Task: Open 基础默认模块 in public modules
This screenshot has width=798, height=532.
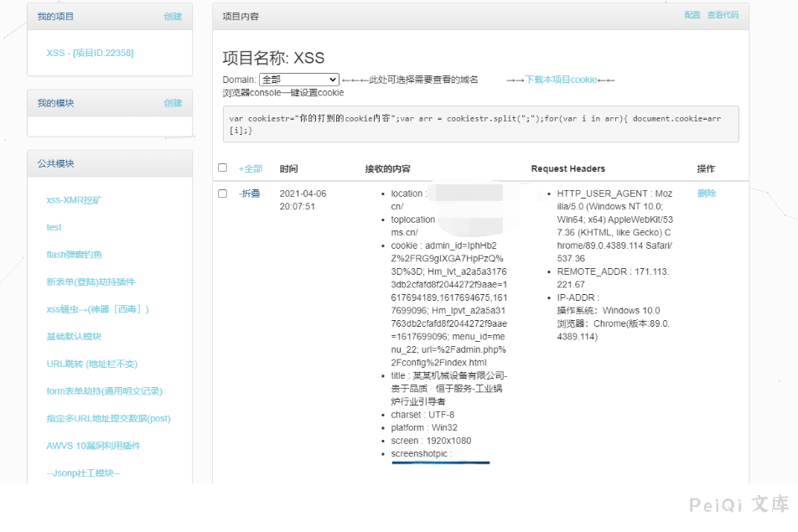Action: tap(74, 337)
